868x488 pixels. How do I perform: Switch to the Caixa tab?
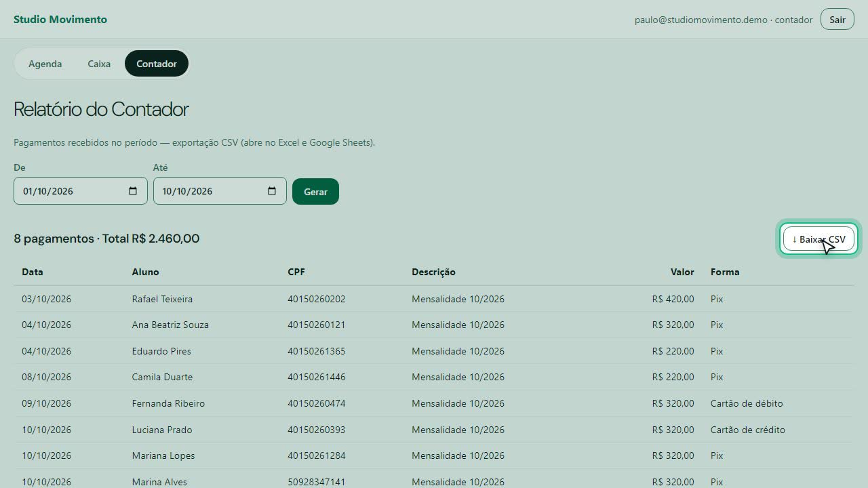click(99, 64)
